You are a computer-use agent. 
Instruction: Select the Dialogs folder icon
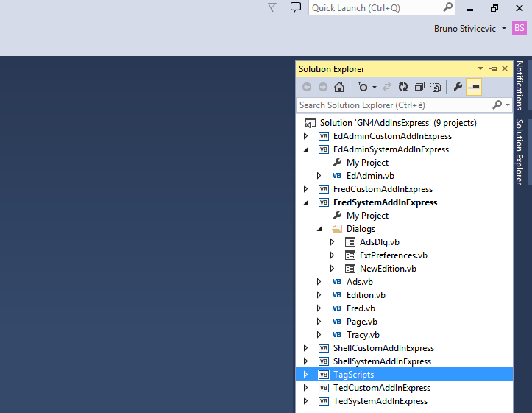click(337, 229)
